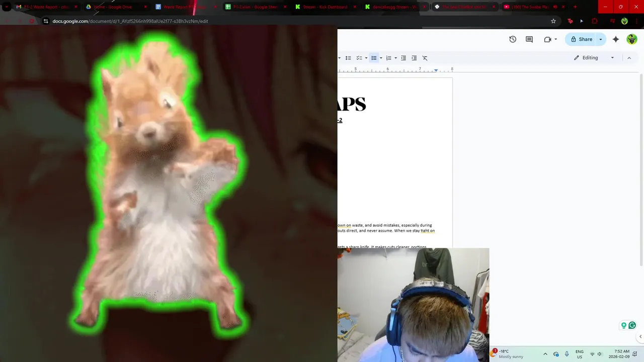Open the notification bell on the taskbar
644x362 pixels.
tap(635, 354)
